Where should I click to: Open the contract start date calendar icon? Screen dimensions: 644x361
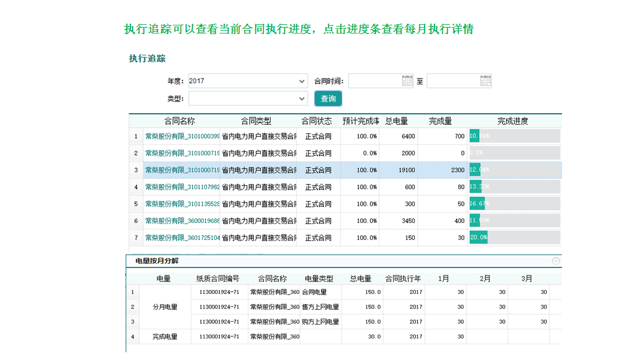(407, 81)
